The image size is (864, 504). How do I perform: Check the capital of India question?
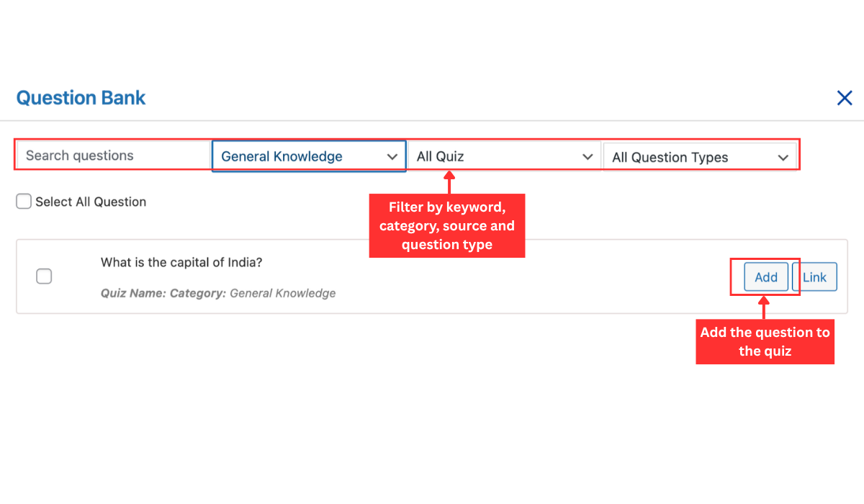pos(44,276)
